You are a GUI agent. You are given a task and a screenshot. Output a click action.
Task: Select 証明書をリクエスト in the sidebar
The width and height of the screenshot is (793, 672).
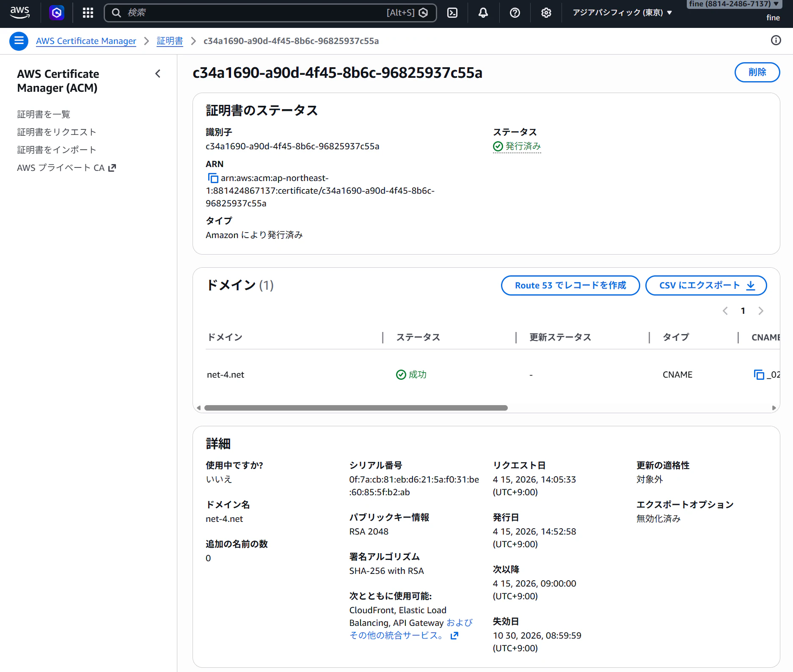pyautogui.click(x=57, y=132)
